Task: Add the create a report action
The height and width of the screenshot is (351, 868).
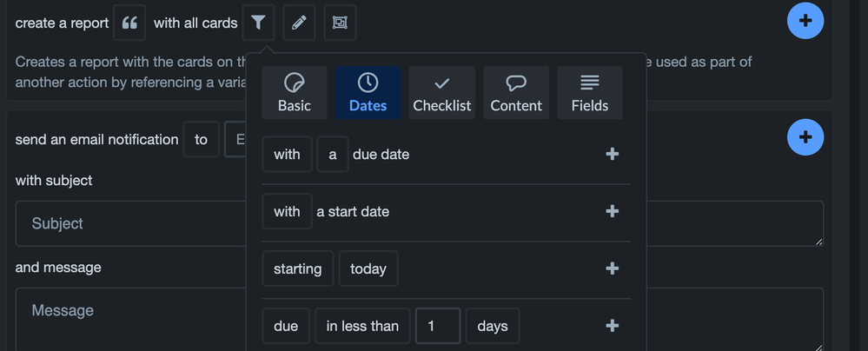Action: (x=805, y=21)
